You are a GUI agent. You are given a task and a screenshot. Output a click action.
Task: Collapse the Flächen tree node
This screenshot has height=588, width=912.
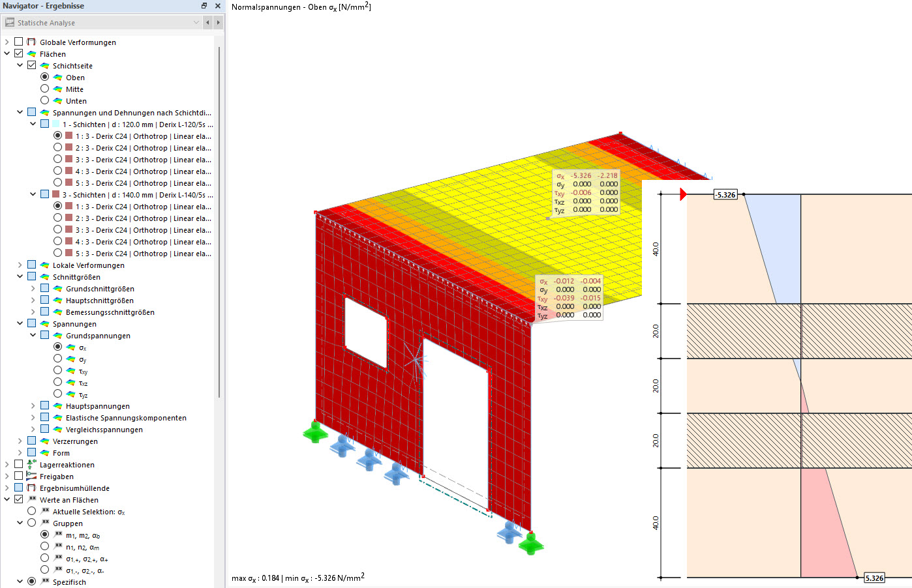7,53
